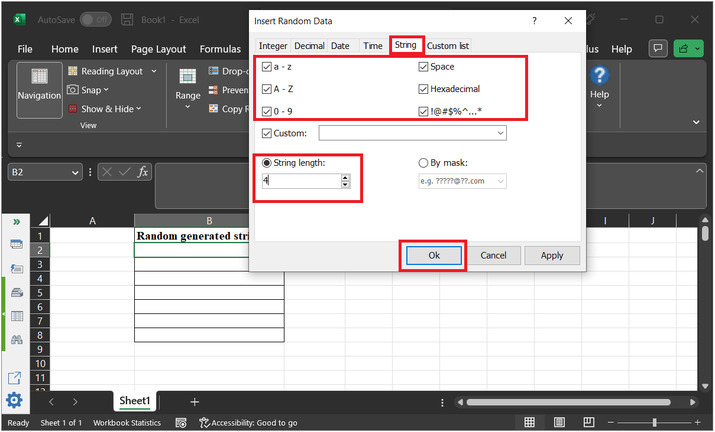Open the Custom characters dropdown
The image size is (715, 432).
pos(500,133)
